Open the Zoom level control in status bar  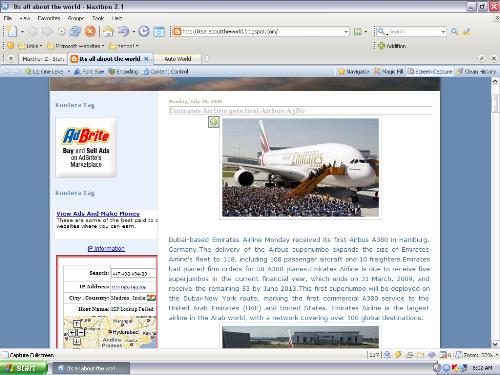(477, 355)
